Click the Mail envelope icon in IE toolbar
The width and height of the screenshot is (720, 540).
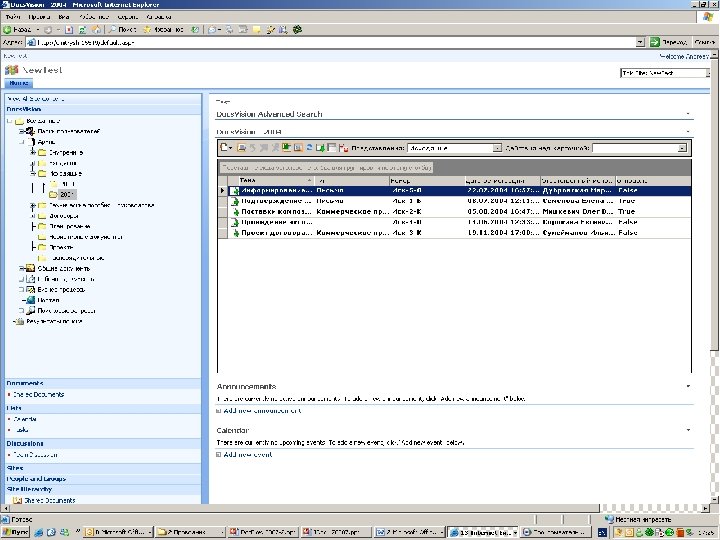(x=213, y=30)
